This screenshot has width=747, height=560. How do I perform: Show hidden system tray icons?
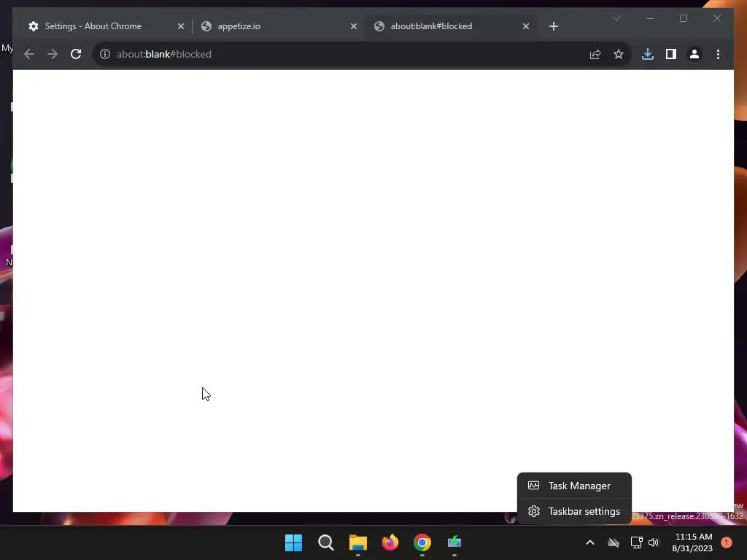[589, 542]
